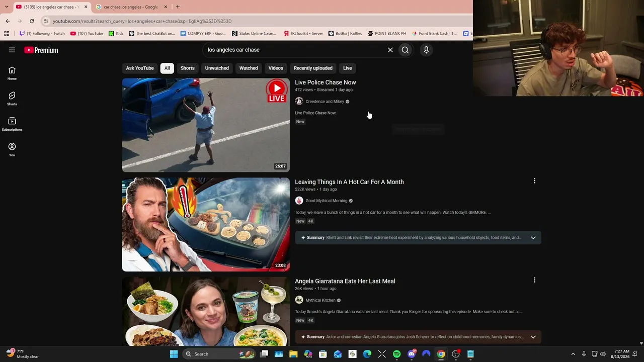
Task: Select the Live filter chip
Action: [348, 68]
